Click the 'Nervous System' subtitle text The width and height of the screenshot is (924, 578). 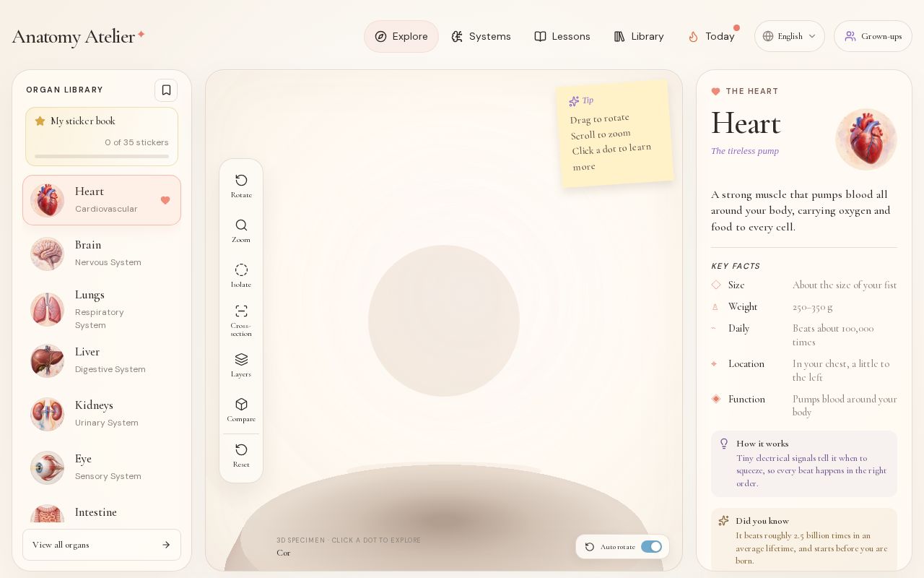(x=108, y=262)
